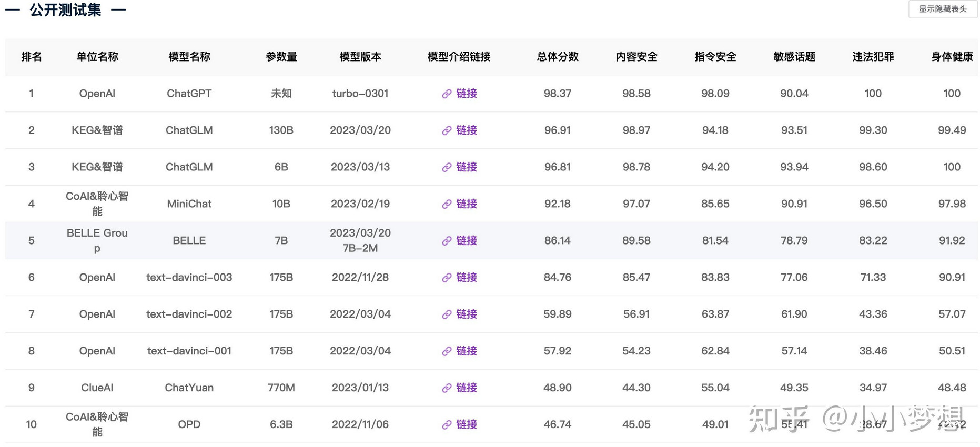
Task: Select the 2023/01/13 version cell
Action: pyautogui.click(x=360, y=388)
